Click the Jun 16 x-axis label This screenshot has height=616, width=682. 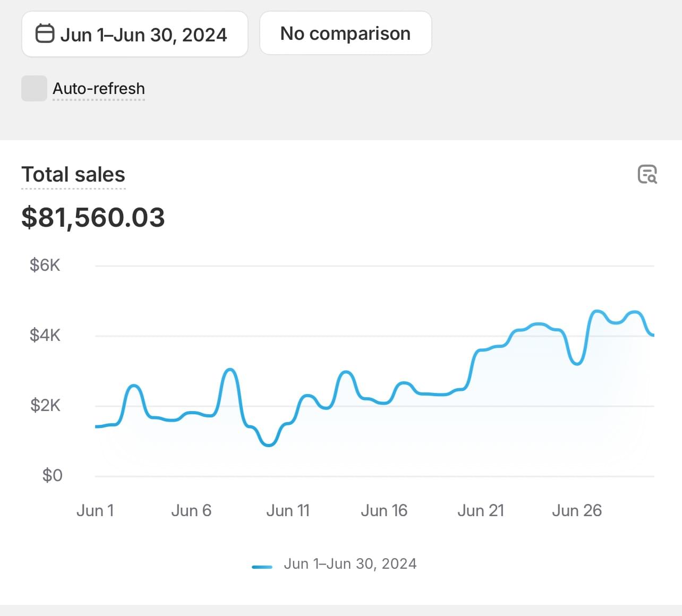[x=384, y=511]
